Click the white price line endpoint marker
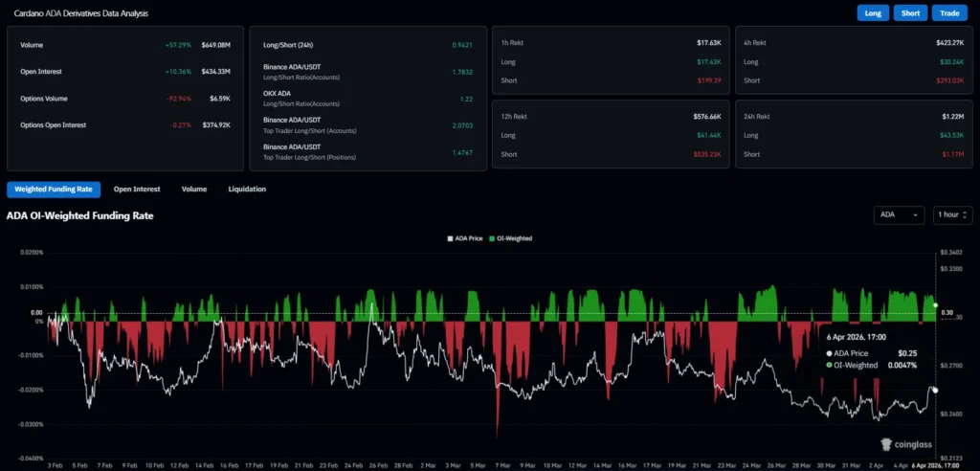 click(x=934, y=390)
